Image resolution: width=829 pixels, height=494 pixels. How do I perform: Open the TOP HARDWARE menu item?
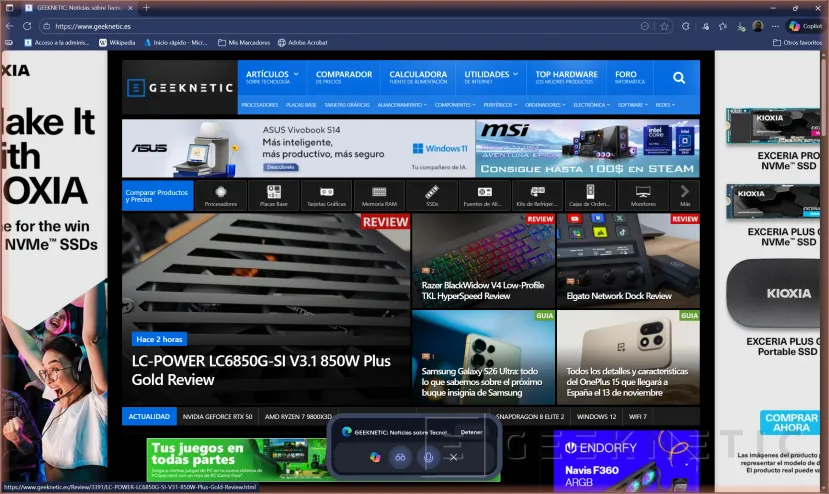point(566,77)
